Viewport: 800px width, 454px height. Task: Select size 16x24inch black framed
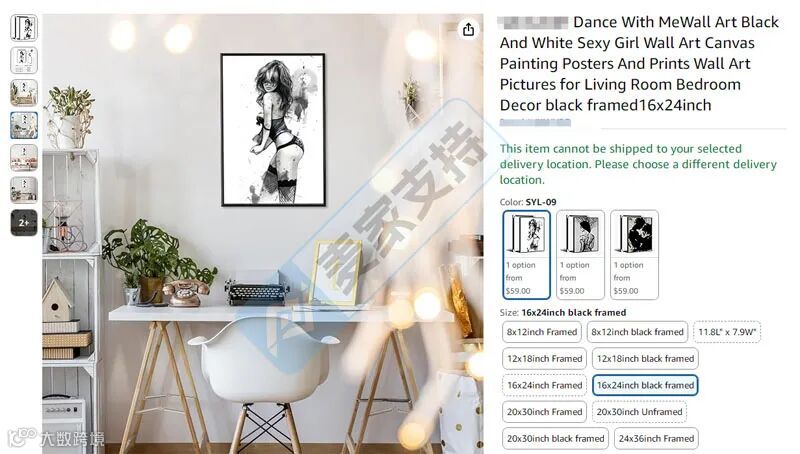pyautogui.click(x=645, y=385)
